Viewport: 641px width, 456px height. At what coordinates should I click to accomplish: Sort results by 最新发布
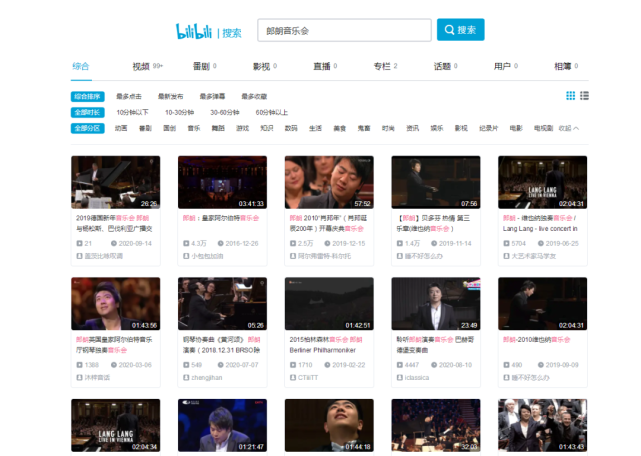pos(170,97)
